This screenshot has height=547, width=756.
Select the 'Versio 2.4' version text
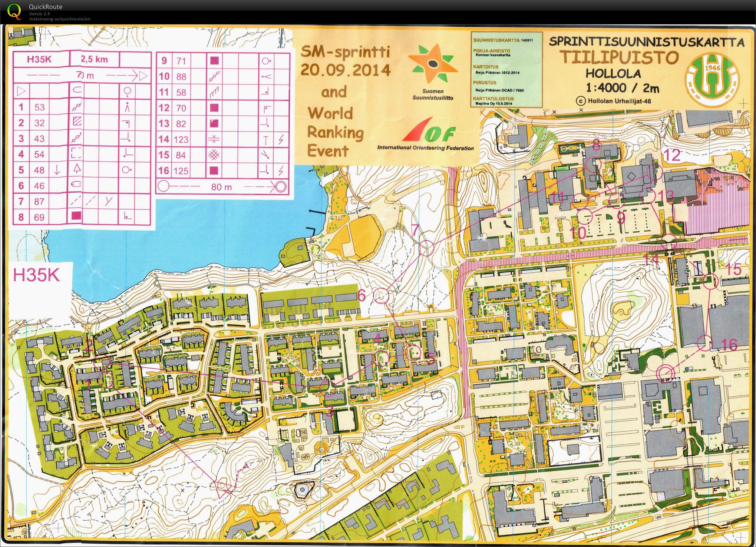pyautogui.click(x=40, y=14)
